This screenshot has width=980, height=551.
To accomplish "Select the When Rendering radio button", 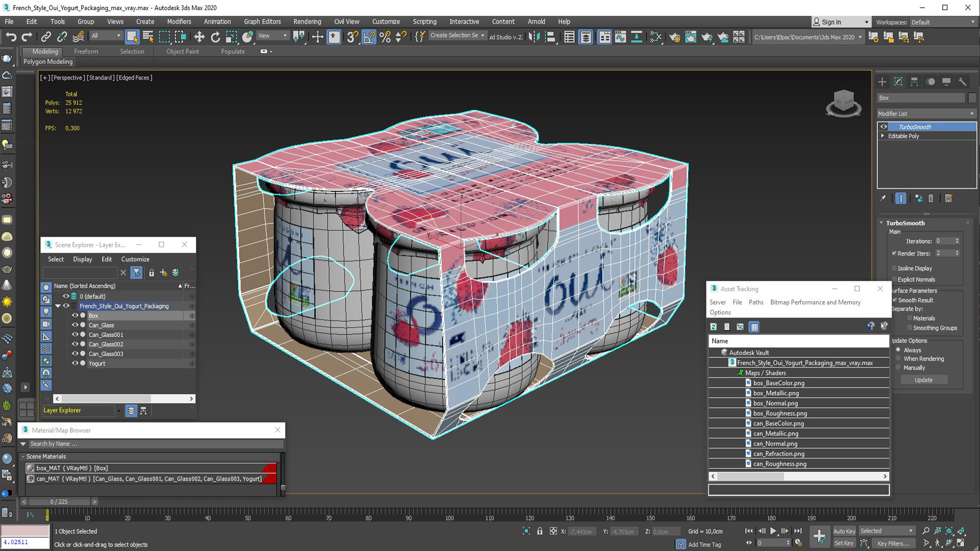I will click(x=898, y=359).
